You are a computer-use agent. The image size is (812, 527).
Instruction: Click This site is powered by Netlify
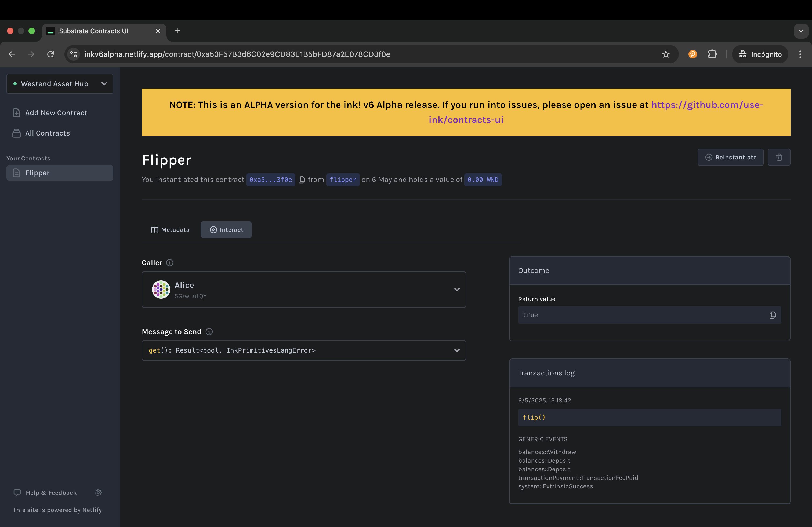pos(57,510)
